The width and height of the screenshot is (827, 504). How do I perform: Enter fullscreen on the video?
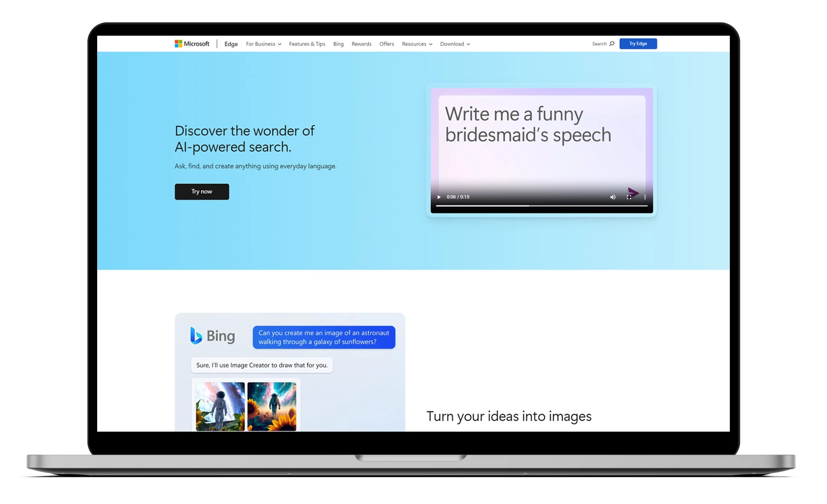(629, 197)
